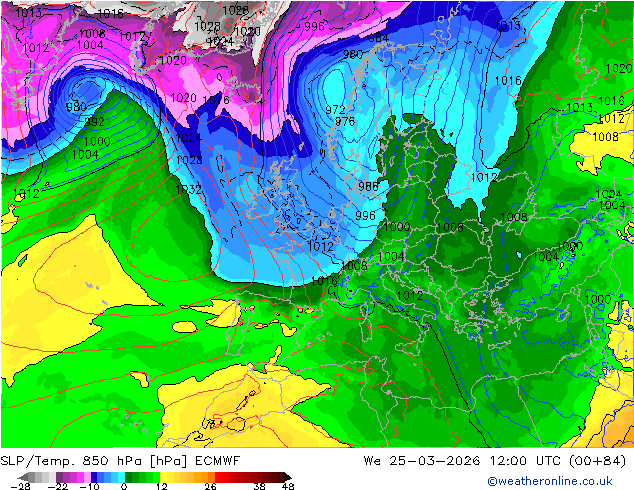The height and width of the screenshot is (490, 634).
Task: Click the 972 low pressure label
Action: point(335,110)
